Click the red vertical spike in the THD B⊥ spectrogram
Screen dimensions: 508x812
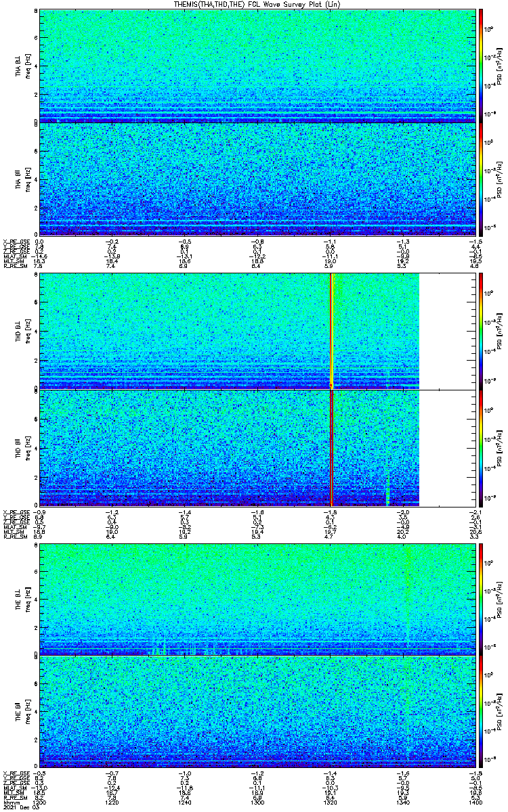(x=331, y=330)
